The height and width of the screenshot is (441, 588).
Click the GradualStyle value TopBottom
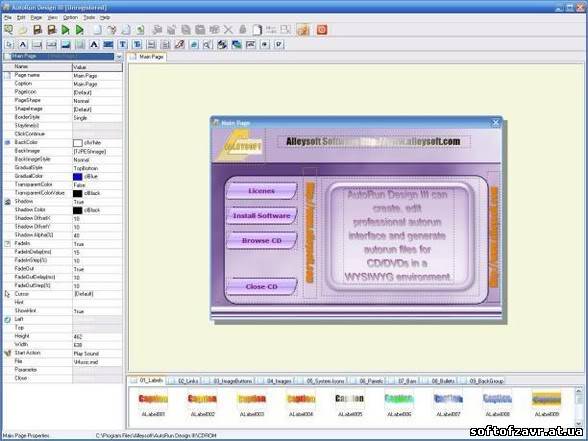(97, 168)
